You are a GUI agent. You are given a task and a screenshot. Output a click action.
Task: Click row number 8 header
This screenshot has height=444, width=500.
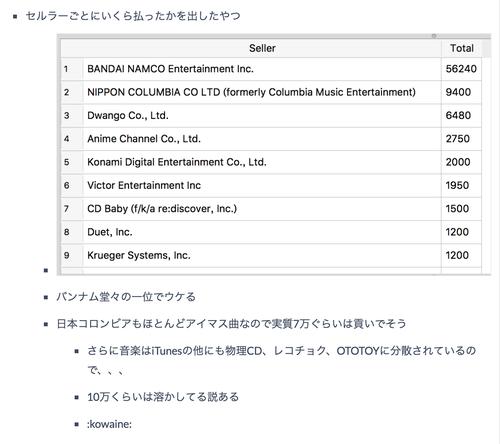[x=72, y=232]
